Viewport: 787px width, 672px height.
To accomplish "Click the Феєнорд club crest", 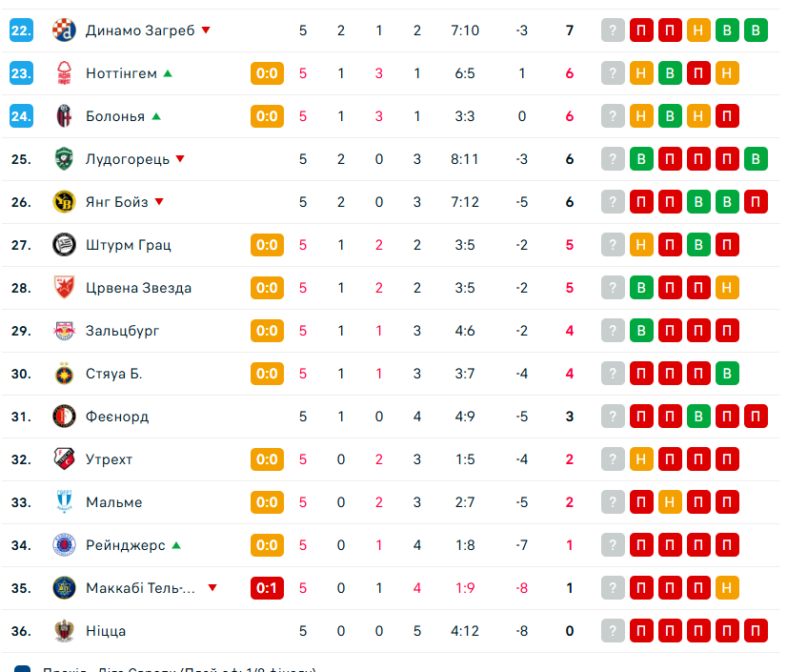I will coord(64,417).
